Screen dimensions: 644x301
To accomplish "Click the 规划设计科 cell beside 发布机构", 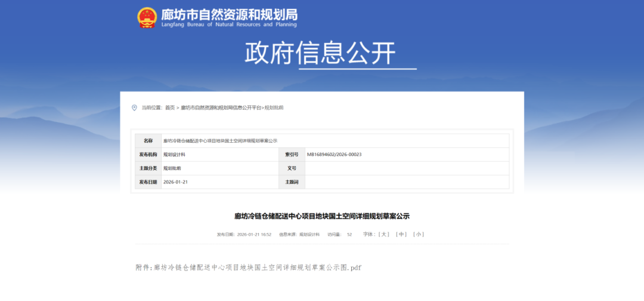I will click(x=219, y=155).
